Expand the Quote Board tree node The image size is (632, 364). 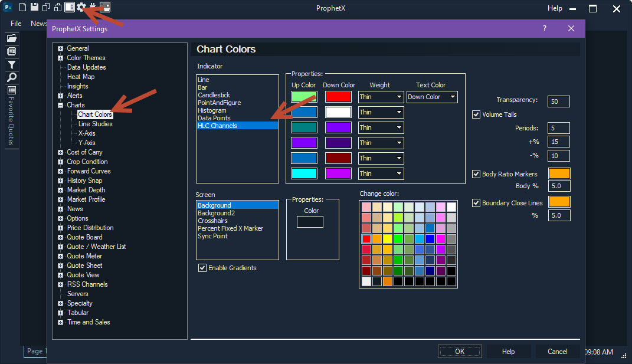[x=60, y=237]
